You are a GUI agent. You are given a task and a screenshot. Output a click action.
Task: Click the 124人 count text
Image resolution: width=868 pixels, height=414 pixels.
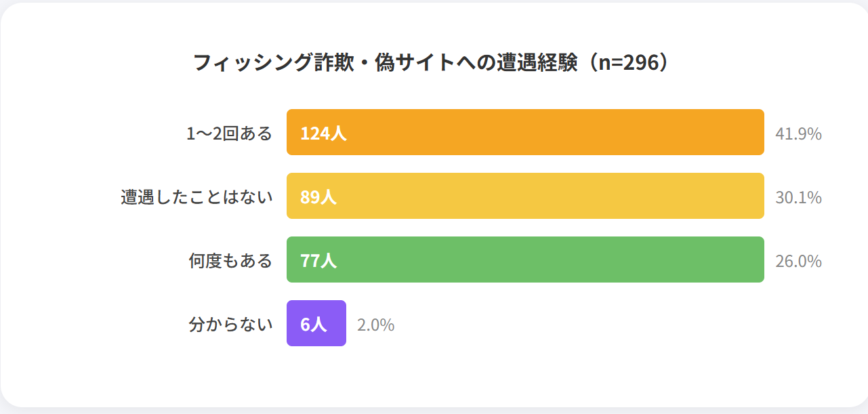click(x=323, y=133)
